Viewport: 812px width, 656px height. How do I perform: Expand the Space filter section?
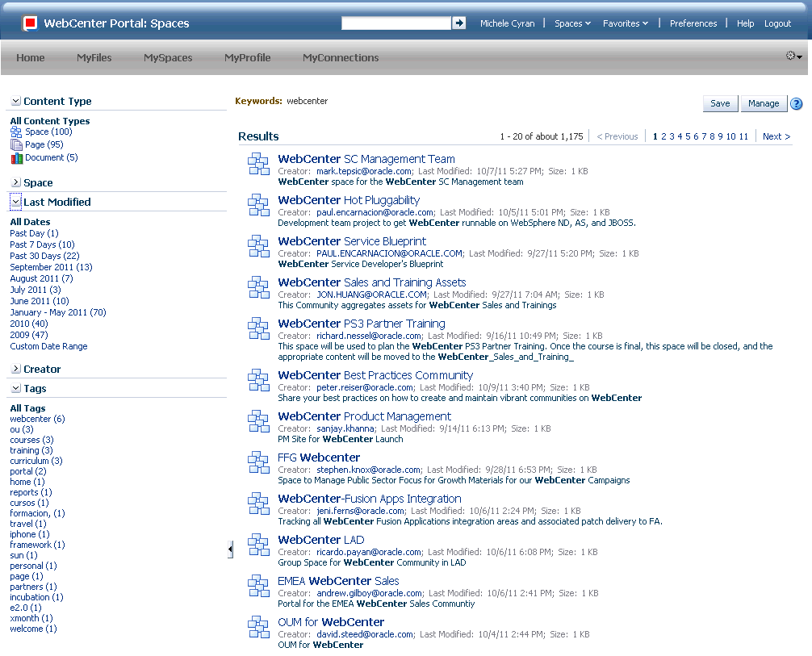(x=15, y=182)
